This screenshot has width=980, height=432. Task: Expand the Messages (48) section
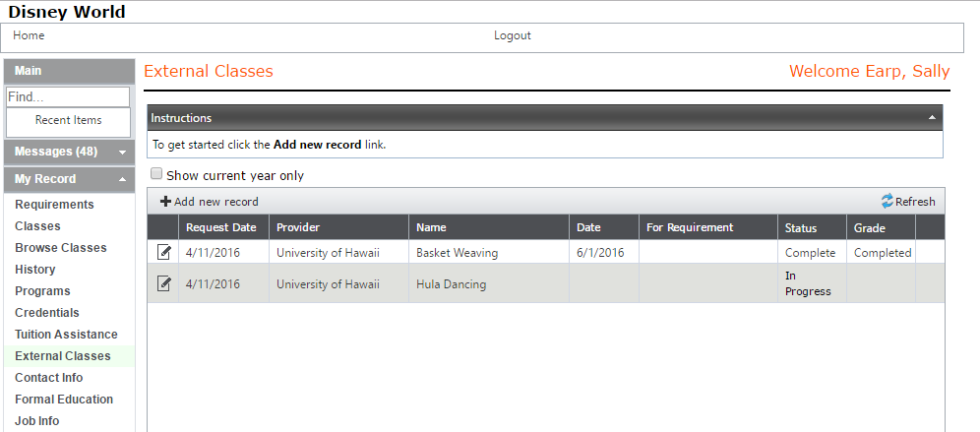pyautogui.click(x=122, y=152)
